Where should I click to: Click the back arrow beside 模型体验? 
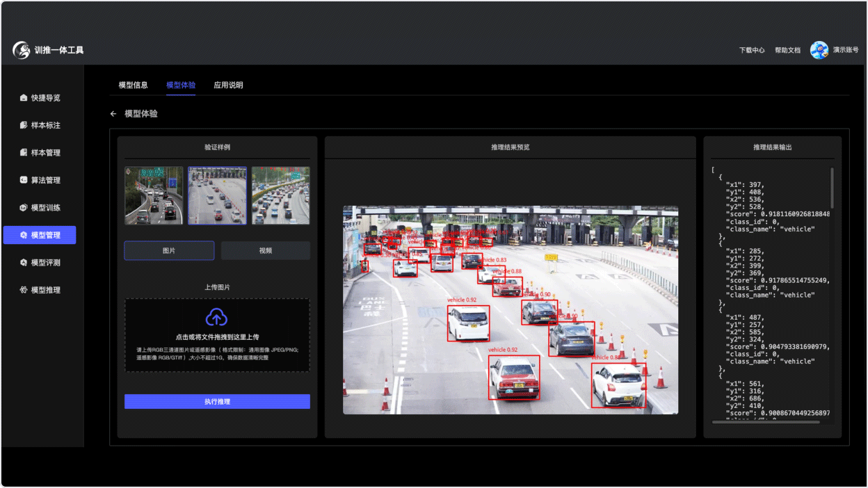(113, 114)
